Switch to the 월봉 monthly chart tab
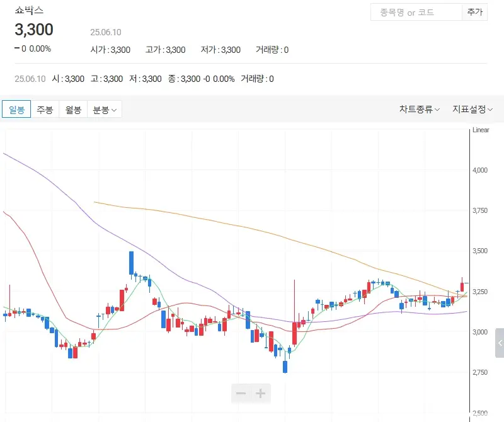504x422 pixels. [73, 110]
